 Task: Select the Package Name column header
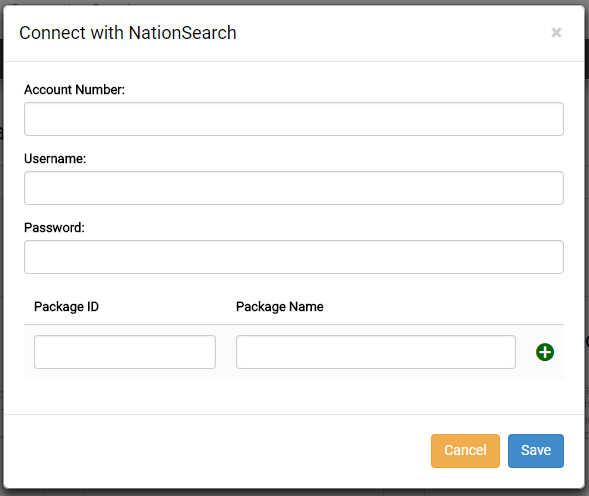(x=279, y=307)
